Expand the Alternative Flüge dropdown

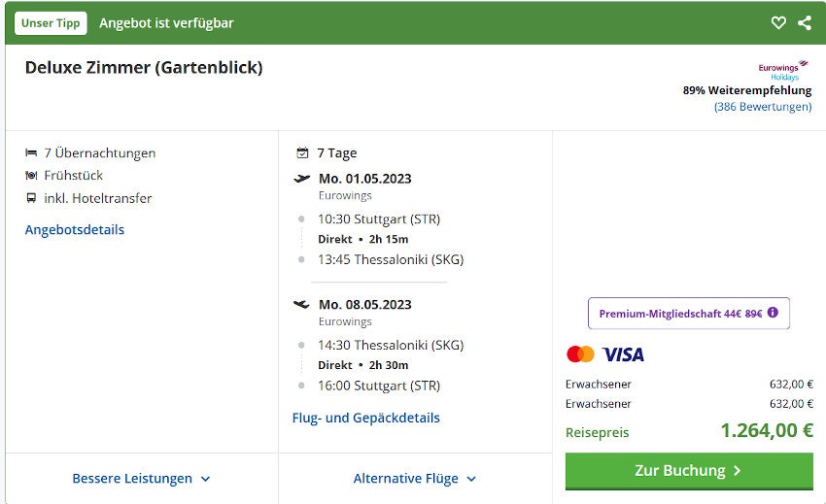pos(415,479)
